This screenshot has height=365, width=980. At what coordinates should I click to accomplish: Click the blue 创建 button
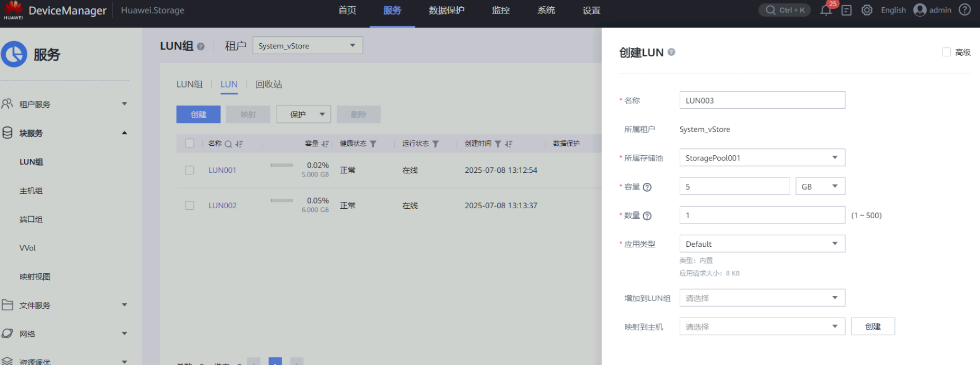pyautogui.click(x=198, y=115)
